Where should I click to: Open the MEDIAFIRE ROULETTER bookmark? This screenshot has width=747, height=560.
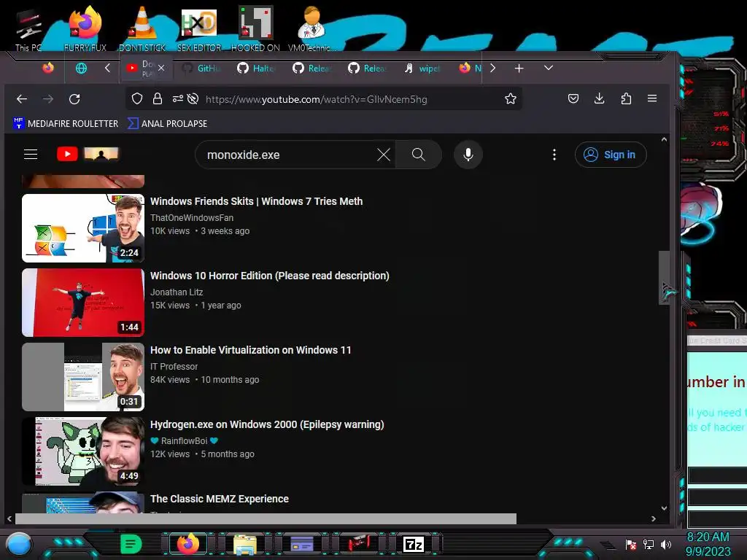coord(66,123)
